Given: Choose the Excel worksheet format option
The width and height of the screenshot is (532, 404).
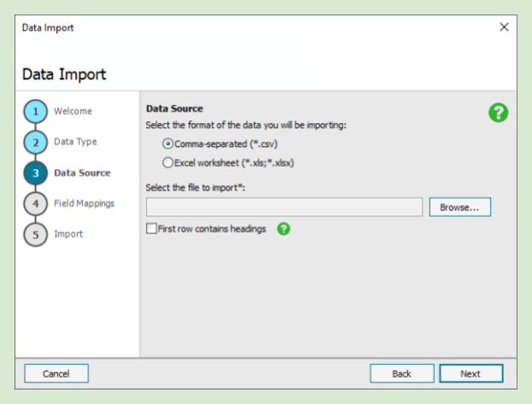Looking at the screenshot, I should (x=168, y=162).
